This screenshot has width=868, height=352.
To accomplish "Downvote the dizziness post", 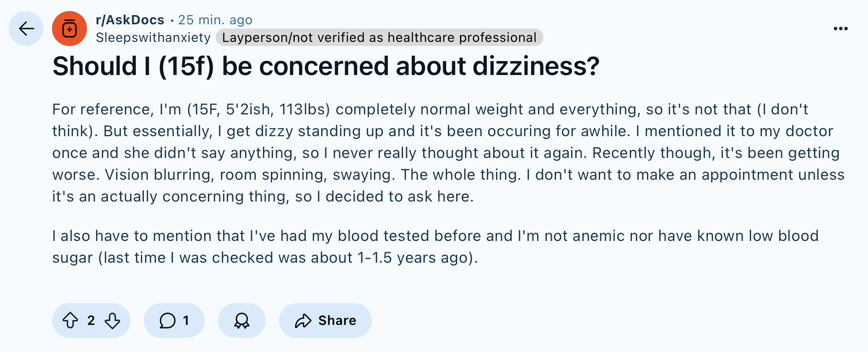I will (112, 321).
